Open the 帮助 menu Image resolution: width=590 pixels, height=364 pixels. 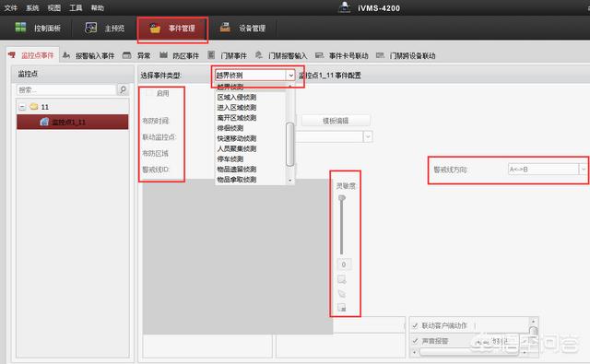(x=97, y=7)
